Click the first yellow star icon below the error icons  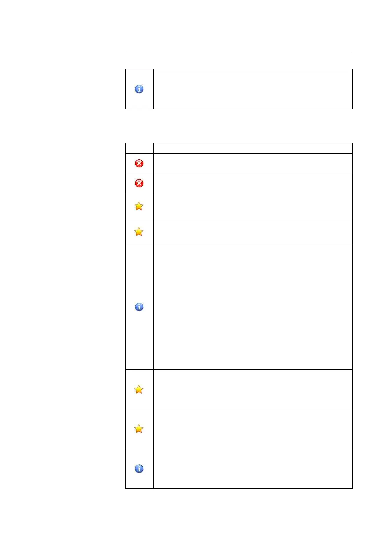[x=139, y=206]
